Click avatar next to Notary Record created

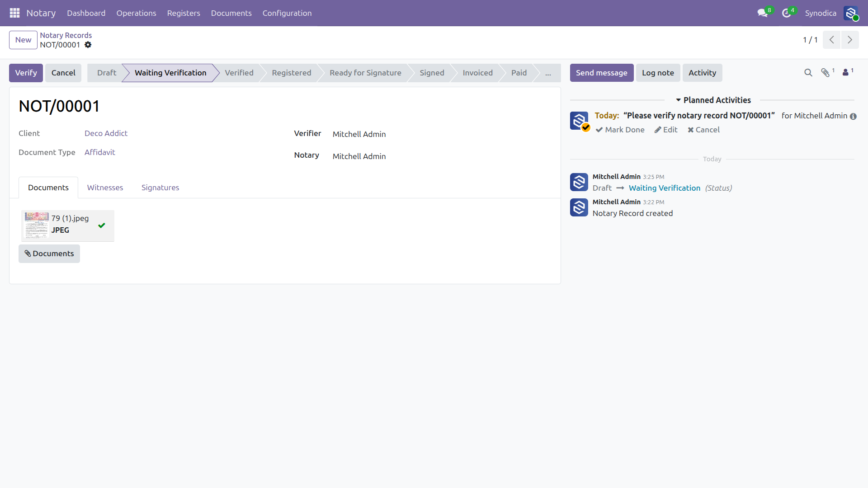[x=579, y=207]
